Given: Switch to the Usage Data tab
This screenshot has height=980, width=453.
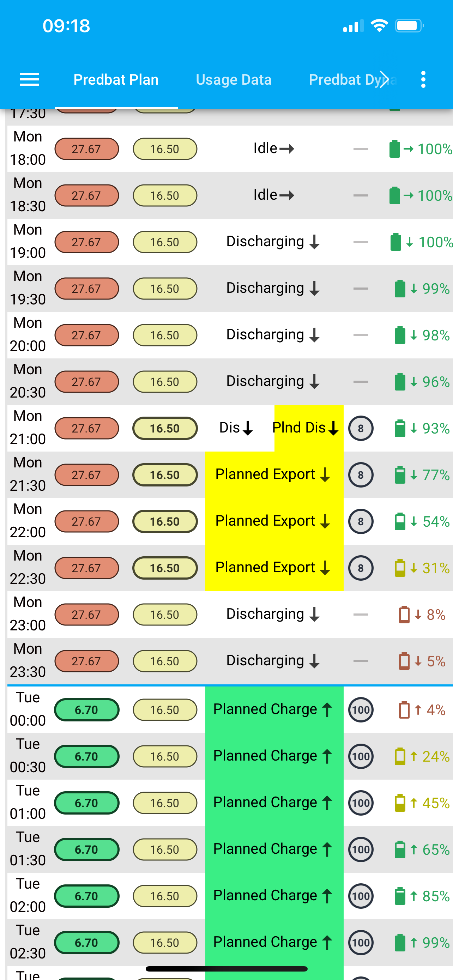Looking at the screenshot, I should 234,79.
